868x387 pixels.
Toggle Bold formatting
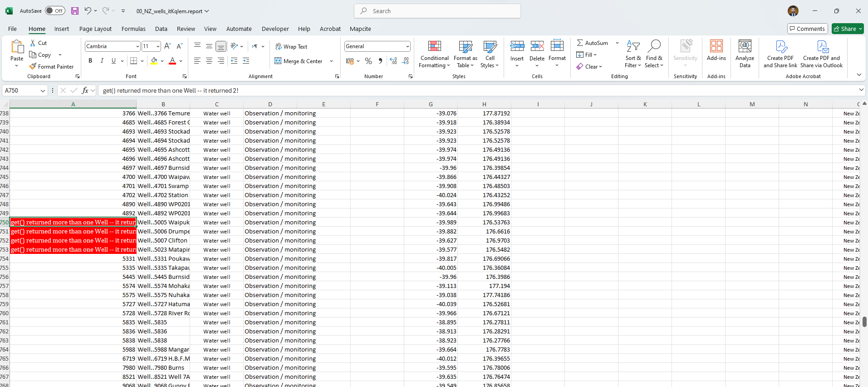90,61
